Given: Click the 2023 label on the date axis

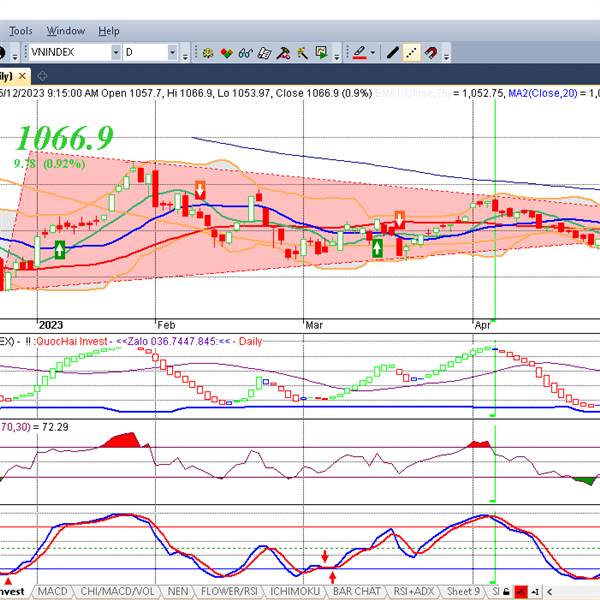Looking at the screenshot, I should pos(51,325).
